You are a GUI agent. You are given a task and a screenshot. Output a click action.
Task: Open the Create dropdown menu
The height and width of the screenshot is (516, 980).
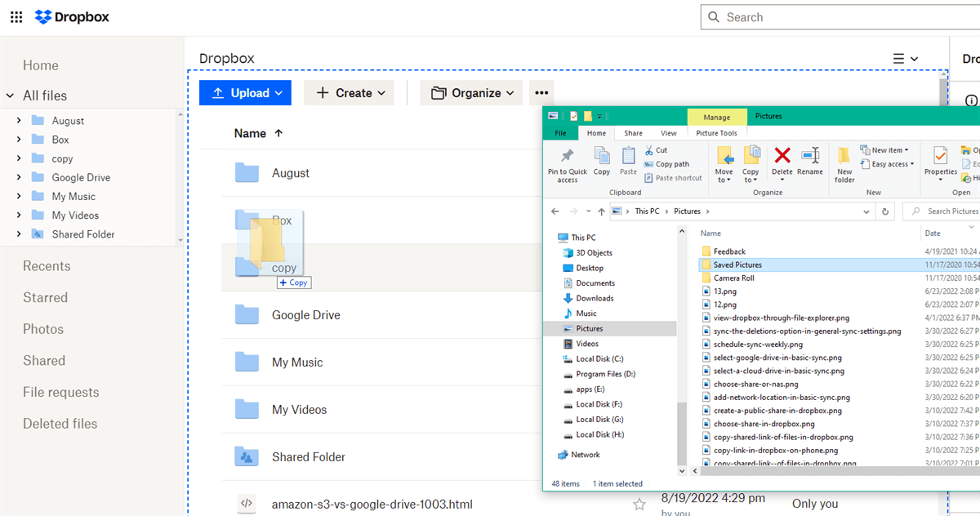(x=350, y=93)
